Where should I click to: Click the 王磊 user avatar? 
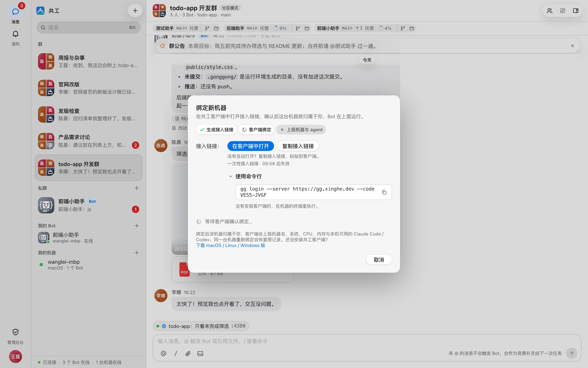click(x=15, y=357)
